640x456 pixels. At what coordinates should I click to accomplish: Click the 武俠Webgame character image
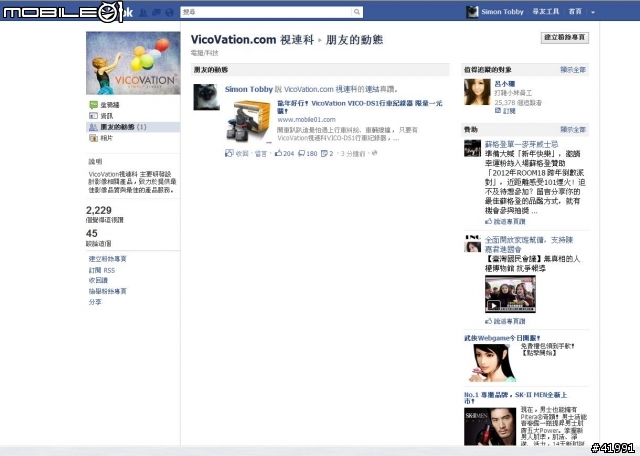[x=491, y=363]
